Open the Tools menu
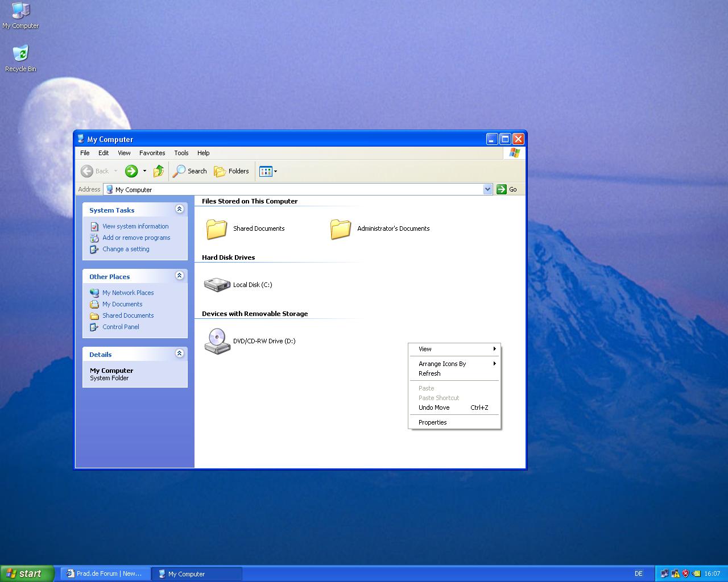The image size is (728, 582). (181, 153)
